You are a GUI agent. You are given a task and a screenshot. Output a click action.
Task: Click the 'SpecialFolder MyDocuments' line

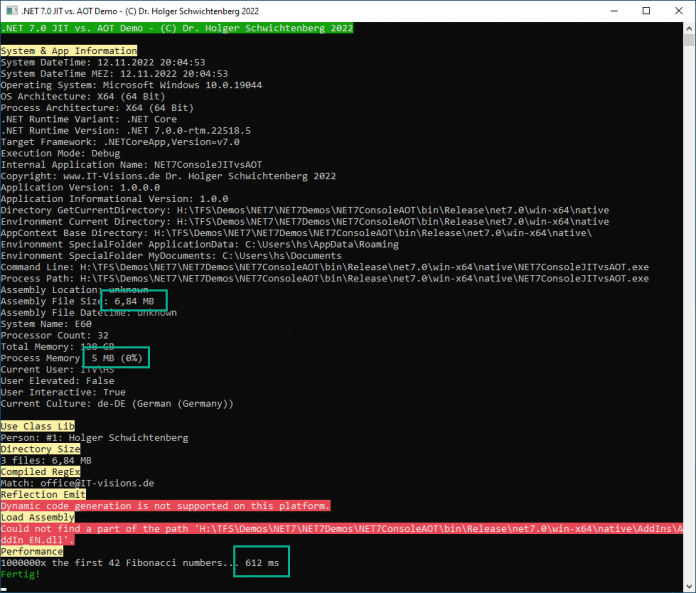pos(171,256)
